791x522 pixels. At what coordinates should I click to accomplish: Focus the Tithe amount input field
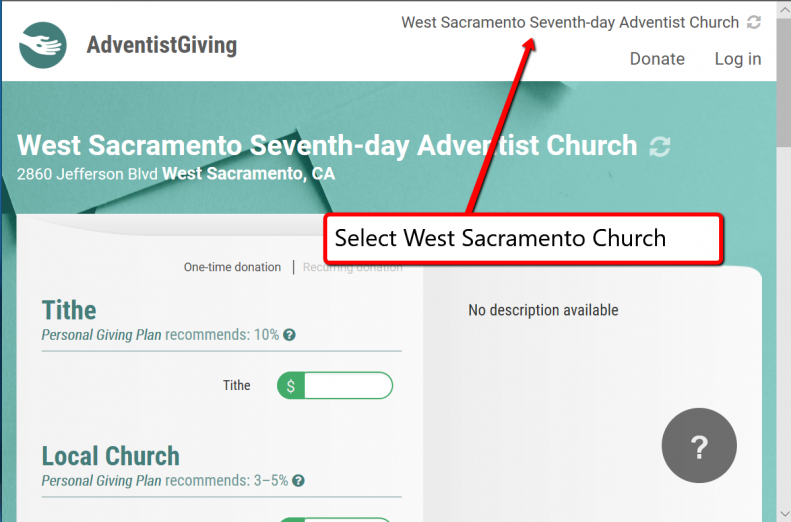tap(347, 386)
